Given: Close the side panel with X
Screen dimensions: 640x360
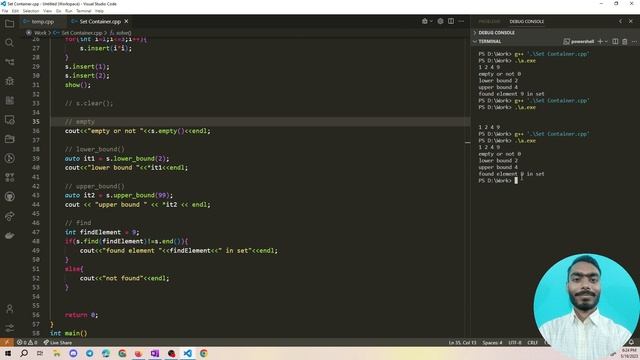Looking at the screenshot, I should pyautogui.click(x=631, y=21).
